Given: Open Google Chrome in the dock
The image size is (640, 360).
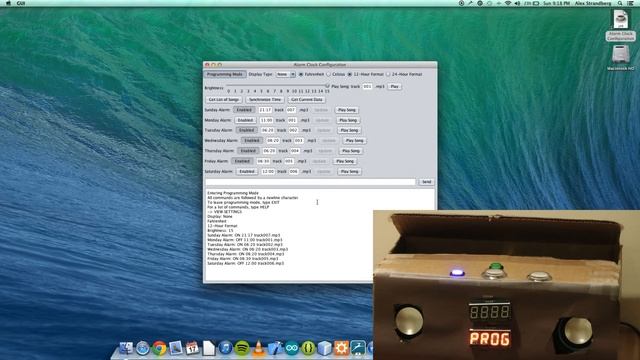Looking at the screenshot, I should pos(159,348).
